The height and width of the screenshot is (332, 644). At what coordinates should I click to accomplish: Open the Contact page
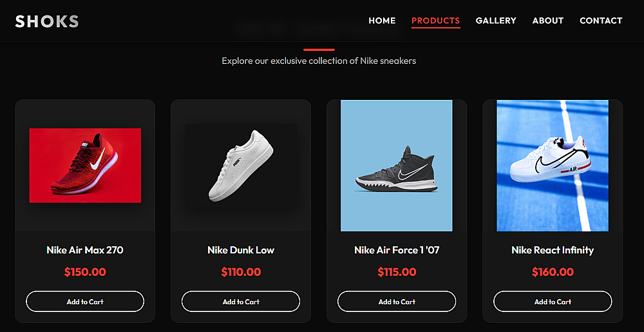click(x=601, y=21)
